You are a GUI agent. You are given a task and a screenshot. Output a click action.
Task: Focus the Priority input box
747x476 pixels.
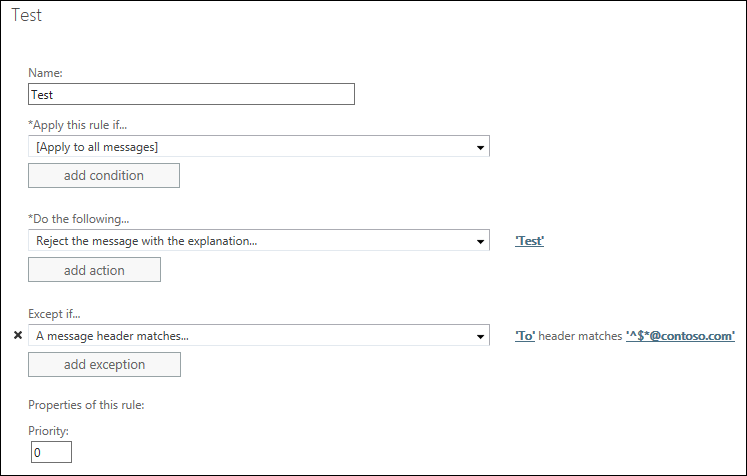51,453
